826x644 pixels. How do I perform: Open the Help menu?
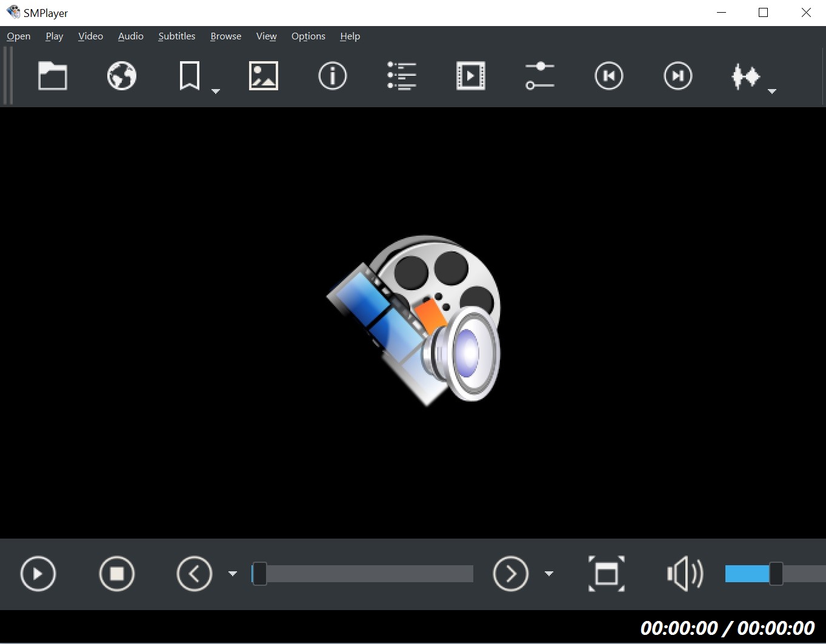pyautogui.click(x=350, y=36)
